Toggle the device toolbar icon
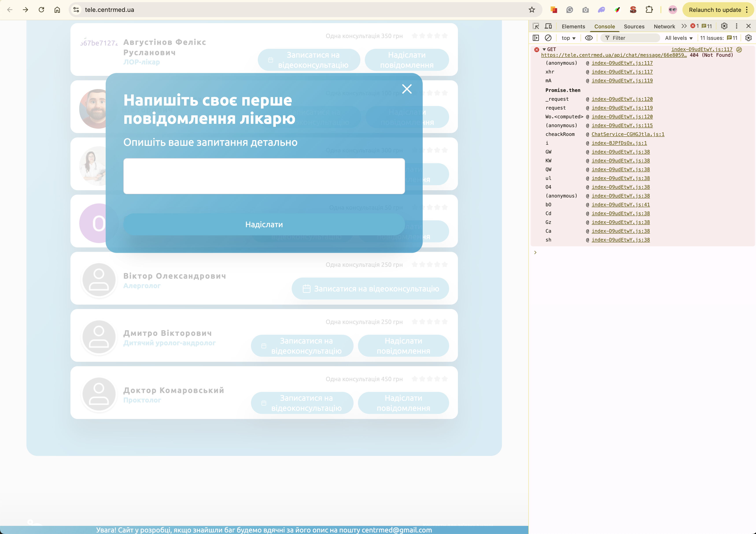 tap(548, 26)
